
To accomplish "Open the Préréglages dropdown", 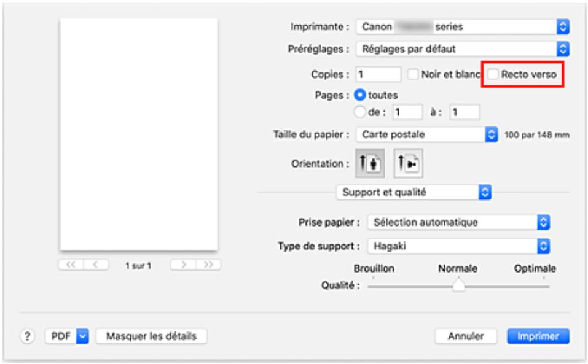I will pos(463,49).
